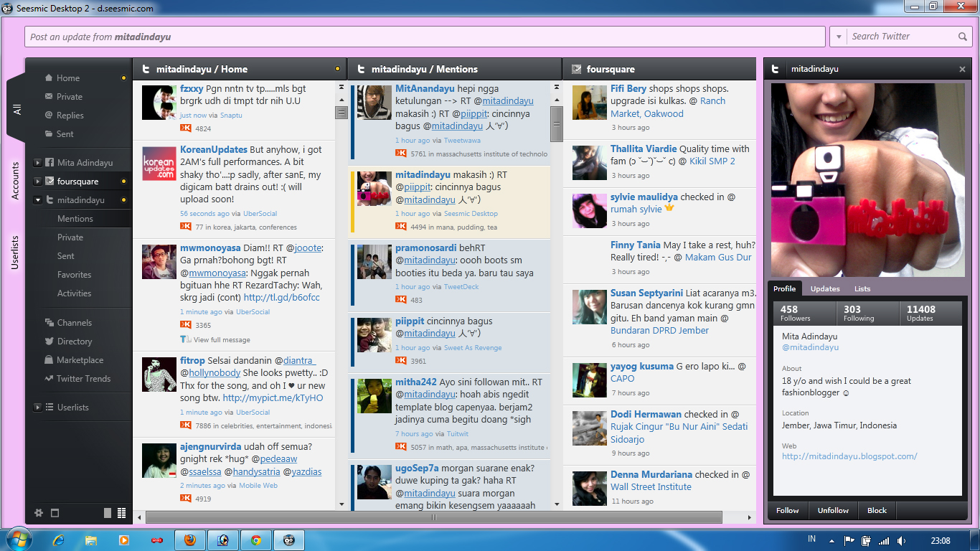This screenshot has width=980, height=551.
Task: Open Channels in the sidebar
Action: [74, 323]
